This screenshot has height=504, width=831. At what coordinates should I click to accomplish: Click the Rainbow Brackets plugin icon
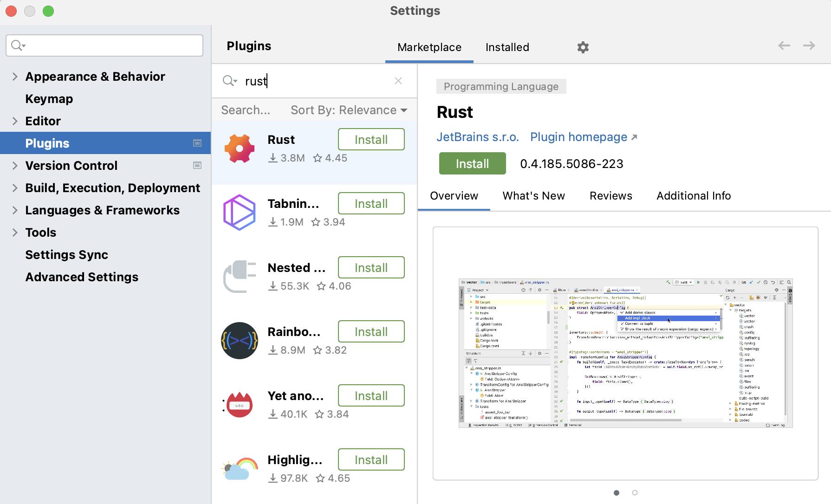coord(240,341)
